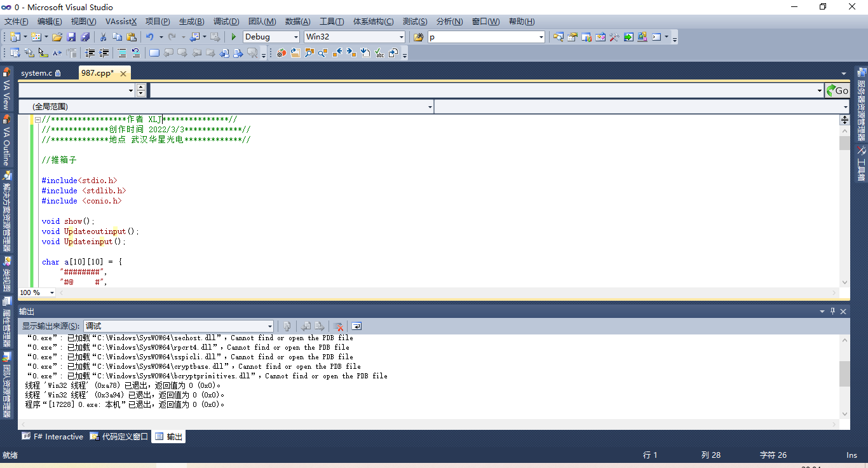Clear all output with red X icon
Screen dimensions: 868x468
pyautogui.click(x=338, y=326)
